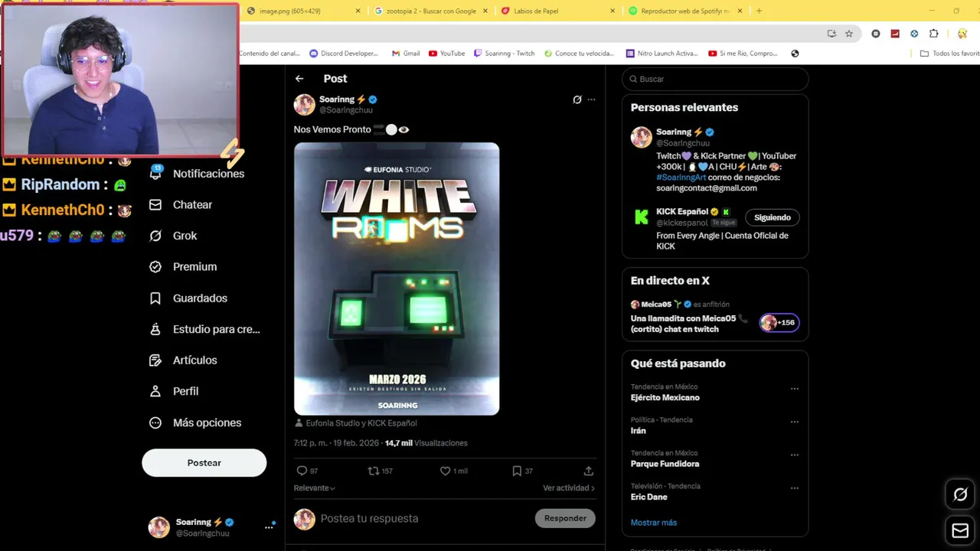Image resolution: width=980 pixels, height=551 pixels.
Task: Open the Soarinng - Twitch bookmark
Action: click(x=504, y=54)
